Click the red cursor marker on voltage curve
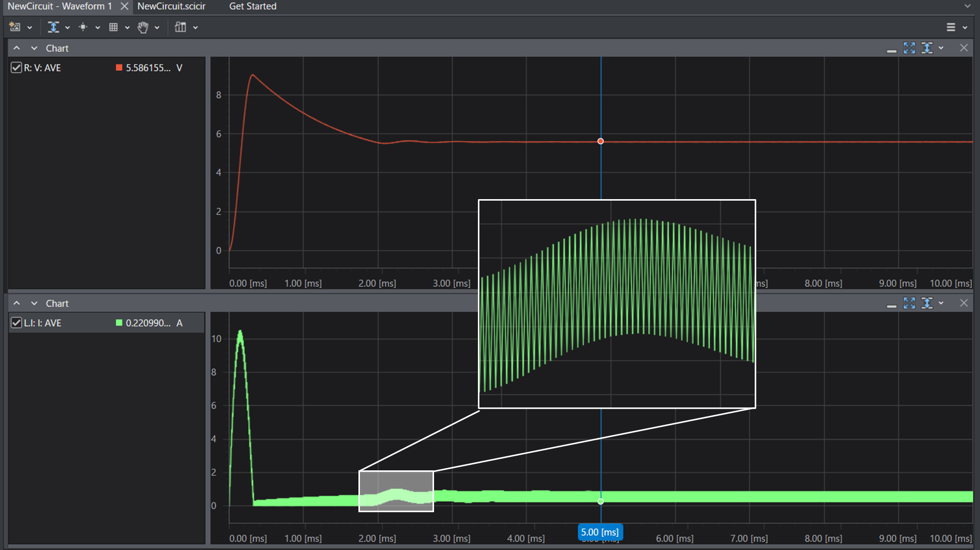This screenshot has height=550, width=980. 600,141
